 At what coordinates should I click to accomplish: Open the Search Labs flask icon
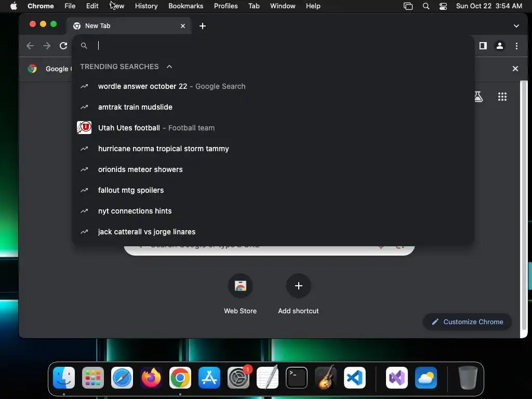coord(478,97)
